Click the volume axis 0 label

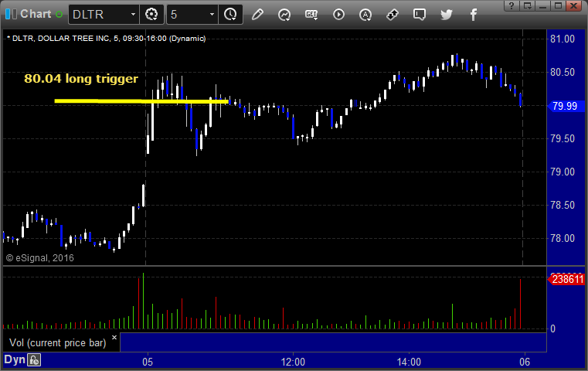tap(552, 329)
